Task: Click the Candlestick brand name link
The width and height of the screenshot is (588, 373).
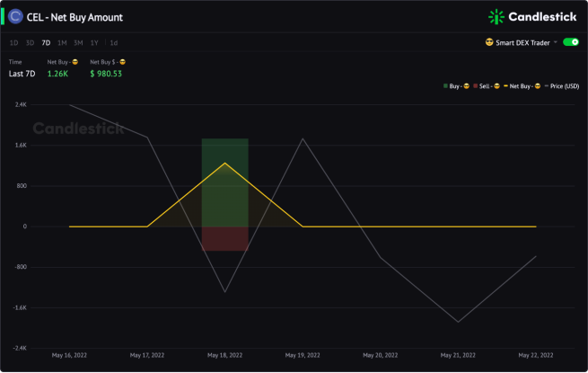Action: 542,16
